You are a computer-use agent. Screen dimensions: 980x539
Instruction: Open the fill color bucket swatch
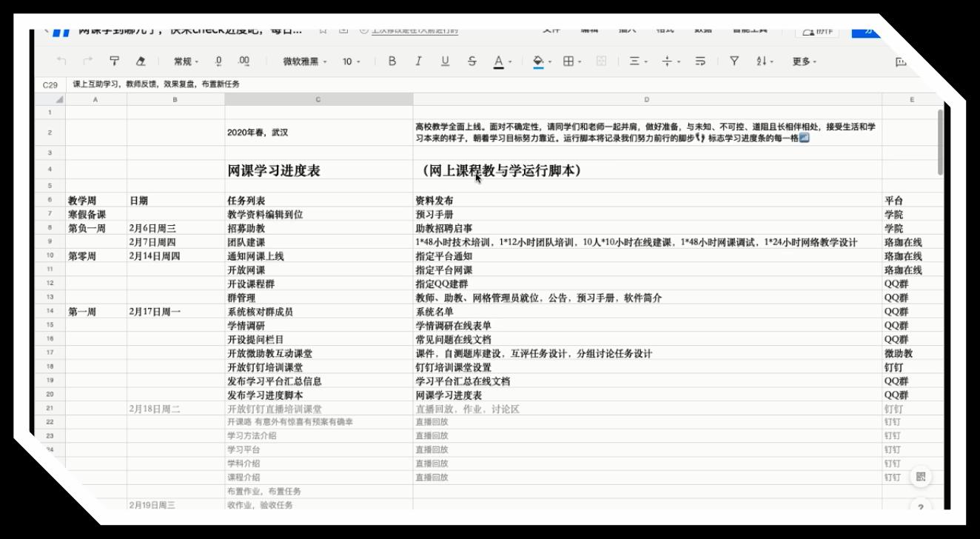click(x=539, y=61)
